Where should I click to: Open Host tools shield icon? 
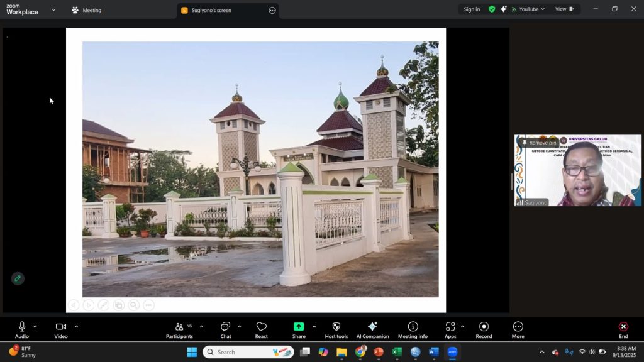tap(336, 329)
